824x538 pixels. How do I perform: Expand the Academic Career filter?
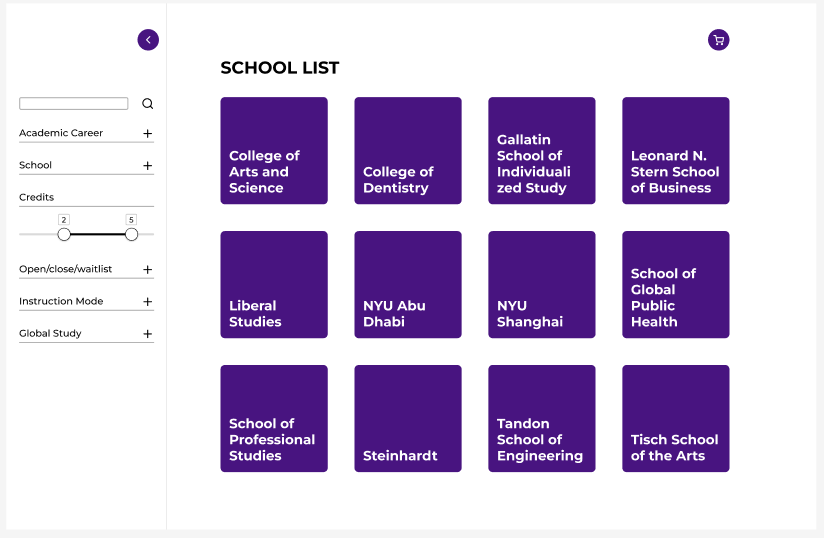point(148,133)
